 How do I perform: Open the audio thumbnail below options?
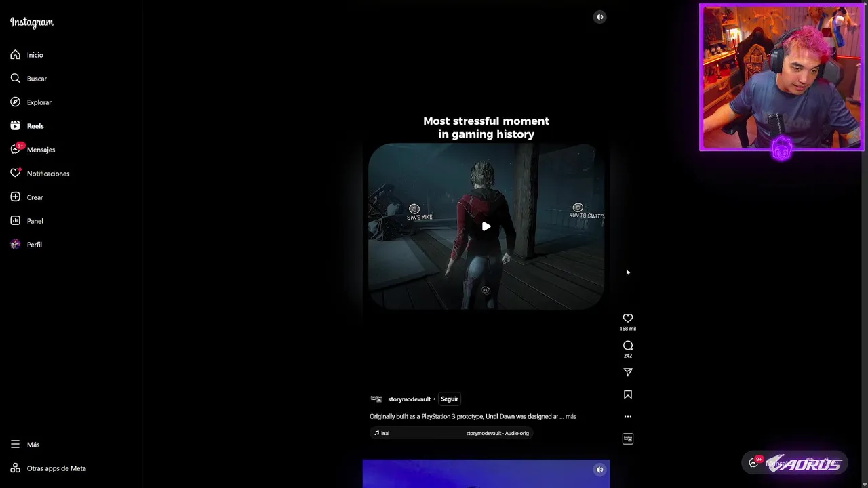[628, 439]
